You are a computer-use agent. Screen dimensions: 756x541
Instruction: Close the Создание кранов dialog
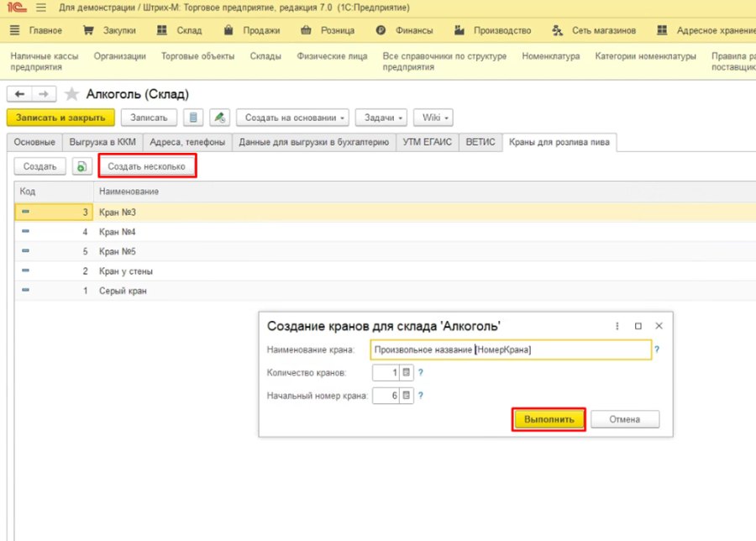(659, 326)
